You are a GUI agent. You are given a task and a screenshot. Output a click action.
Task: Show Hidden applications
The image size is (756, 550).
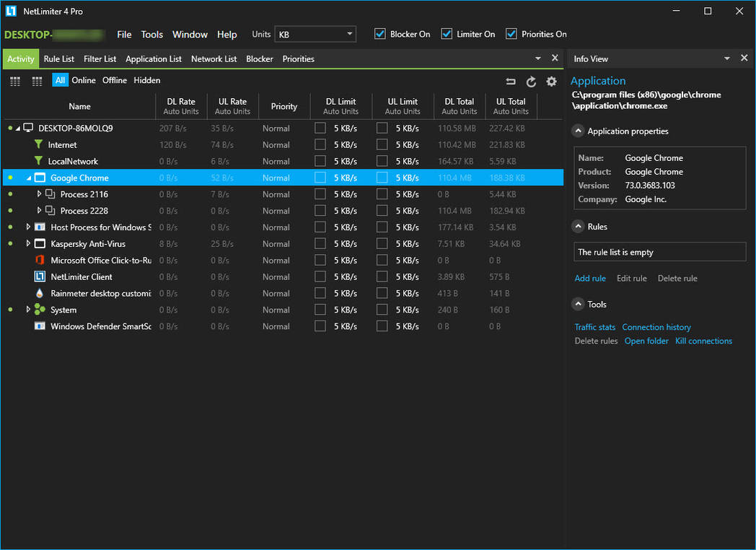point(147,80)
